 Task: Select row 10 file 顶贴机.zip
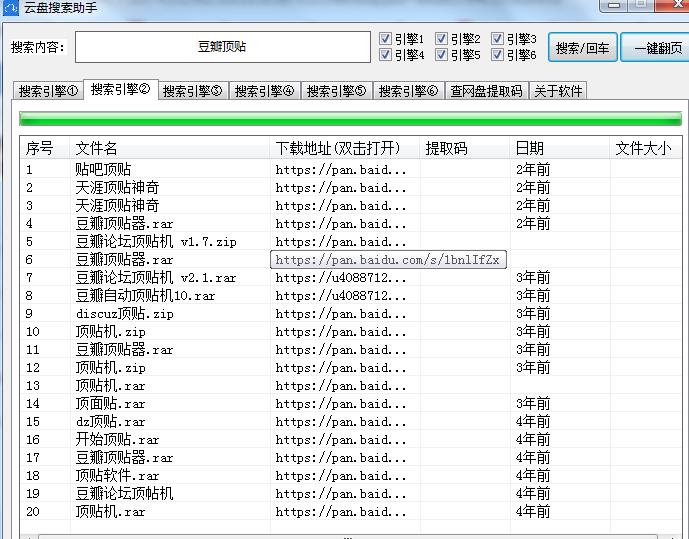(110, 332)
